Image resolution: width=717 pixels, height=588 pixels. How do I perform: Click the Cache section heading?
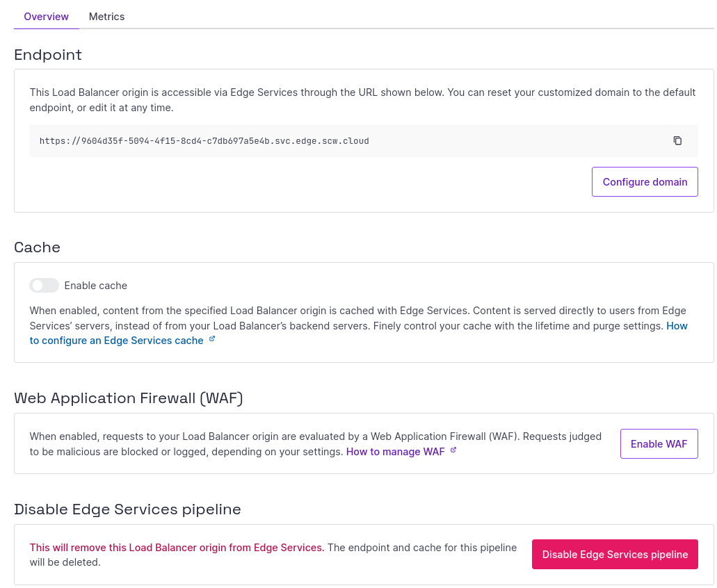(37, 247)
